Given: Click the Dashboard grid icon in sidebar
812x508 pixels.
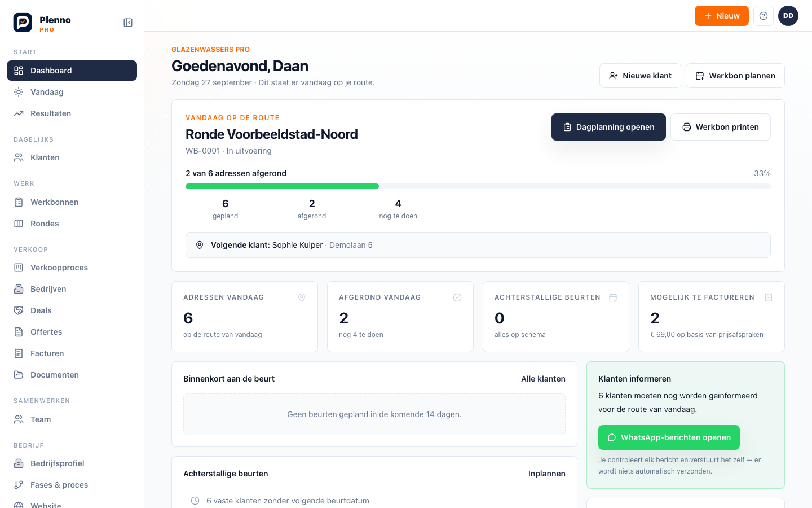Looking at the screenshot, I should point(19,71).
